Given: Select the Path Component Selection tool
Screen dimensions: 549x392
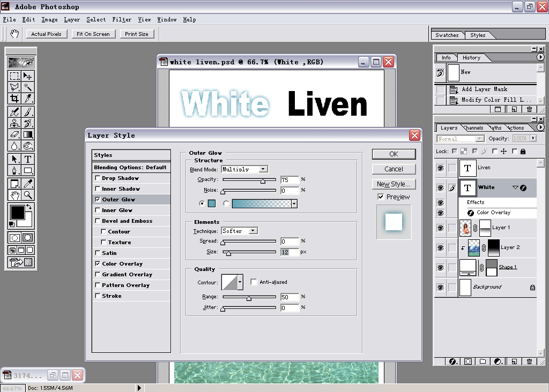Looking at the screenshot, I should pyautogui.click(x=14, y=159).
